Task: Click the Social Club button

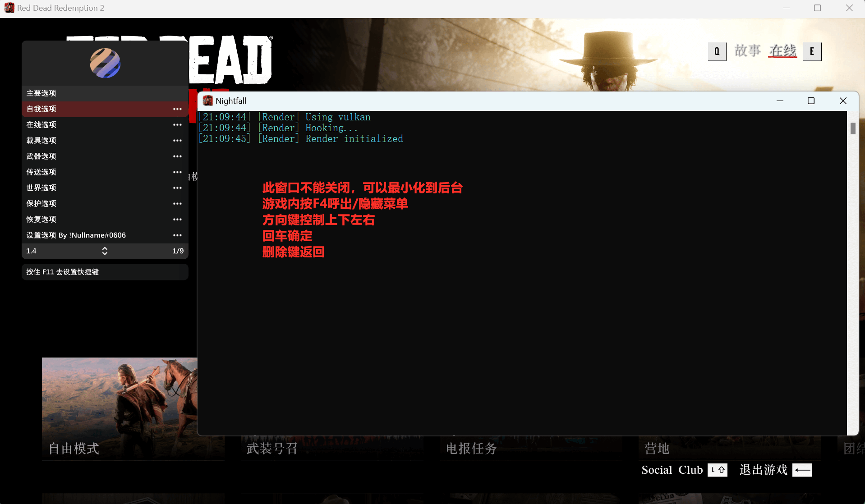Action: pos(672,470)
